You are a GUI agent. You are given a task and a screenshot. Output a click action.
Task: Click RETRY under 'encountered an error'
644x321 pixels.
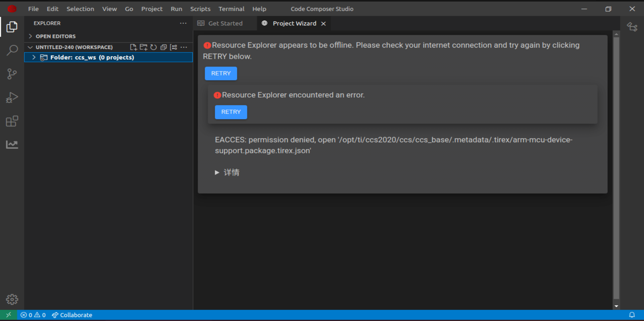pos(231,112)
